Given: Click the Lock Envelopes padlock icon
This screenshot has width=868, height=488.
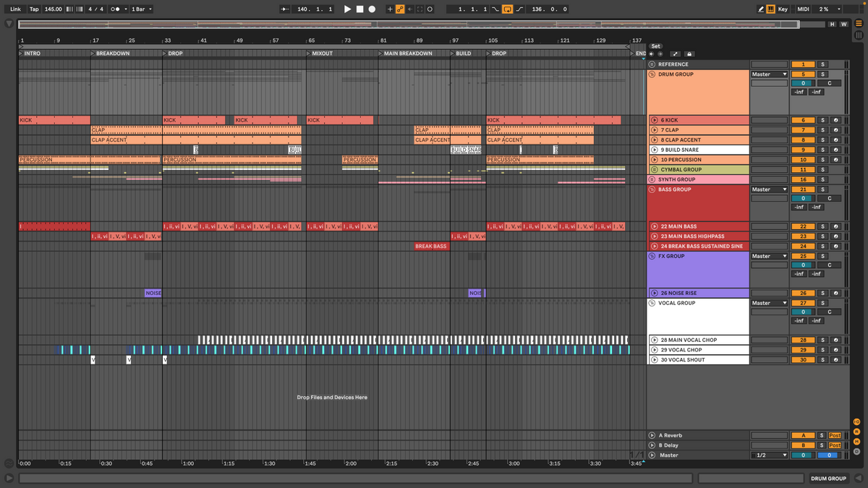Looking at the screenshot, I should (x=689, y=54).
